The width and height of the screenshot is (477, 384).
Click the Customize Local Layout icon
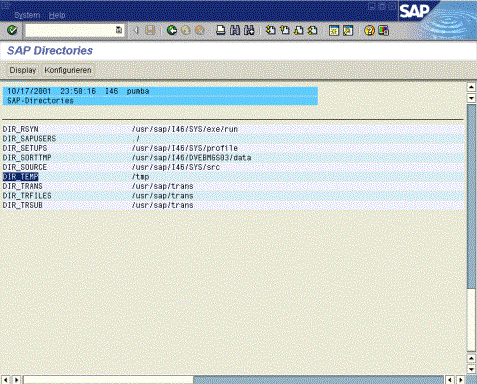tap(384, 30)
